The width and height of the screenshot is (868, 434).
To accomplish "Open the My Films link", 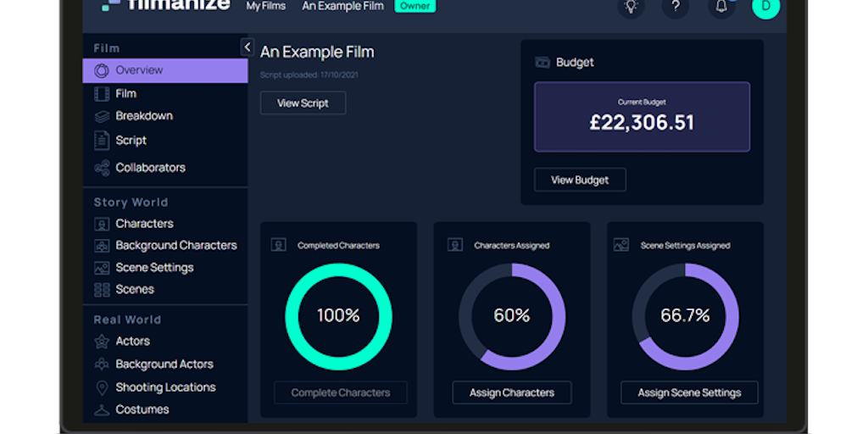I will tap(265, 7).
